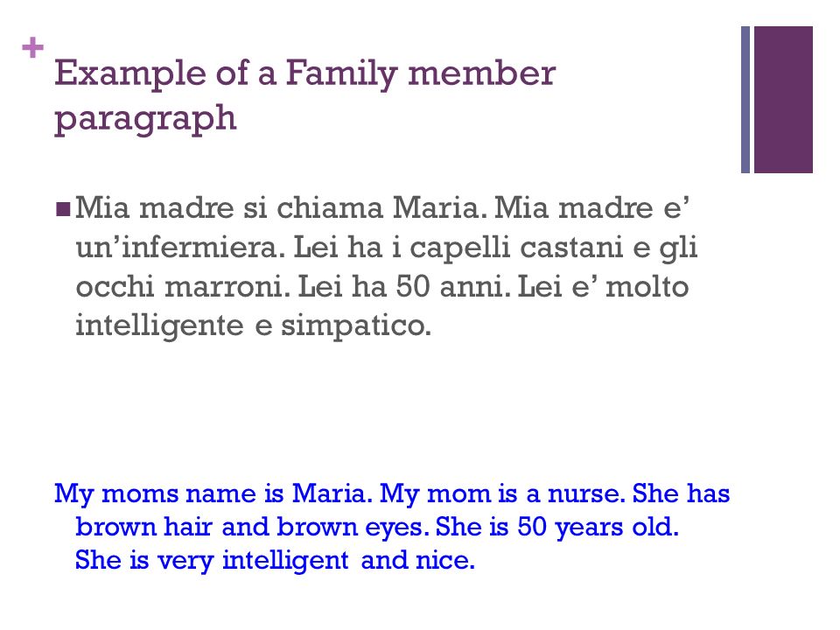This screenshot has height=630, width=840.
Task: Click 'paragraph' in the slide title
Action: pos(145,119)
